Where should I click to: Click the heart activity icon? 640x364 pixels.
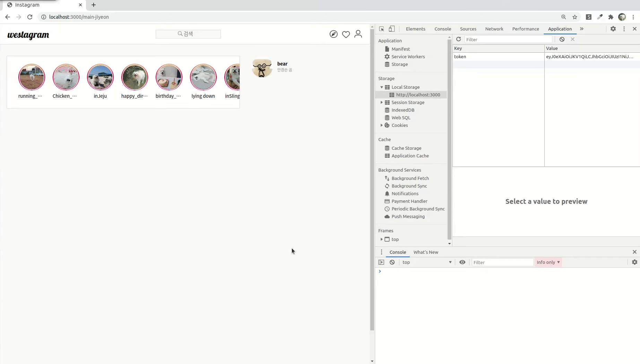(x=346, y=34)
